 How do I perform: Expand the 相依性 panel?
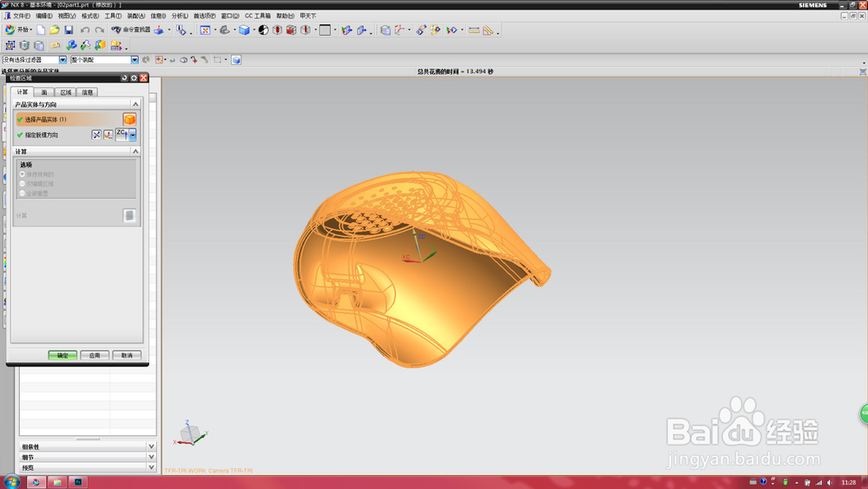click(x=151, y=446)
